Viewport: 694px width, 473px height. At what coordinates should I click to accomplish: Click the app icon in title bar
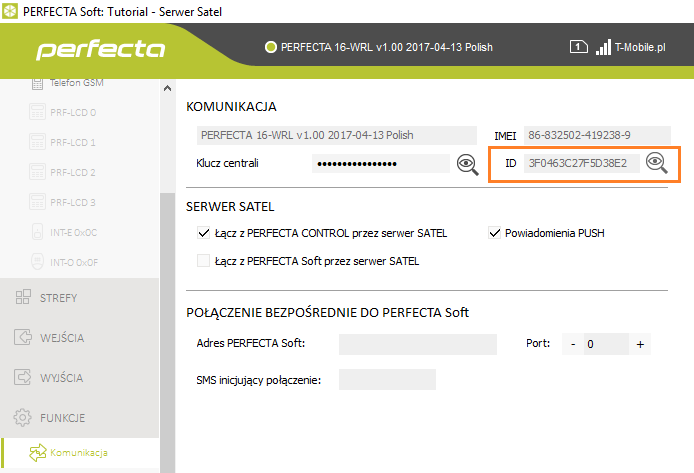(10, 11)
